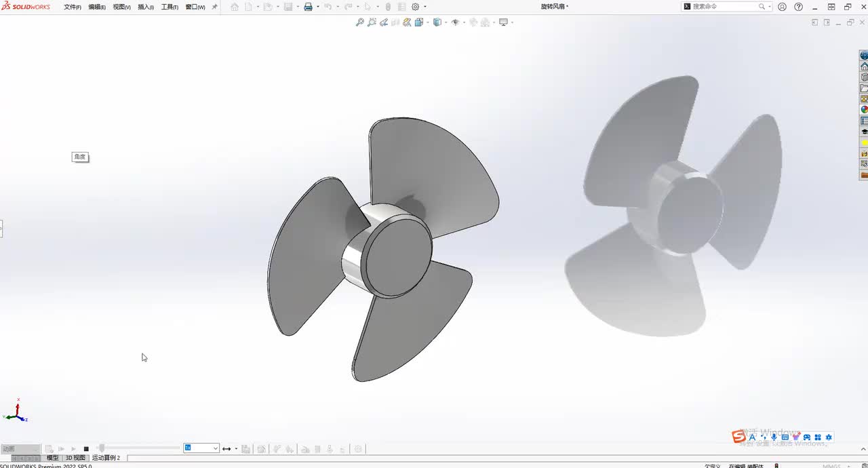Viewport: 868px width, 468px height.
Task: Click the 旋转风扇 document title dropdown
Action: coord(555,7)
